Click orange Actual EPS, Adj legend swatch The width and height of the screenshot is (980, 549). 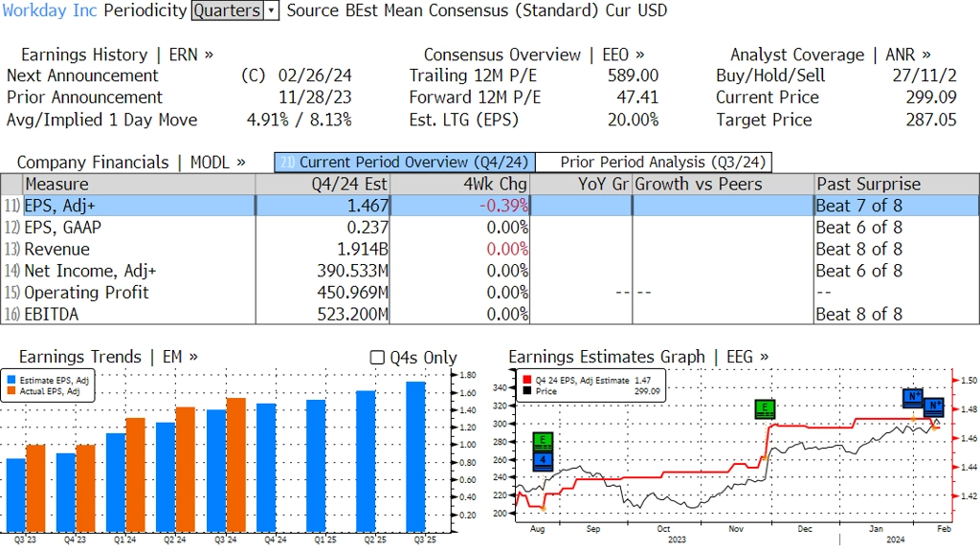[11, 391]
